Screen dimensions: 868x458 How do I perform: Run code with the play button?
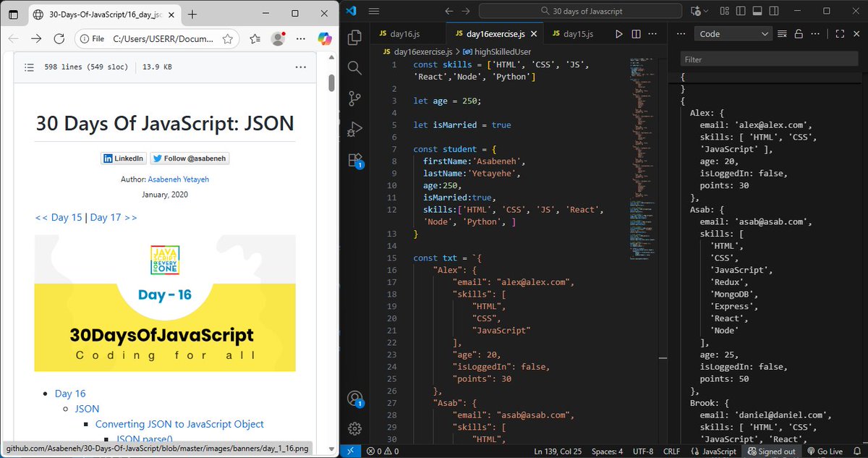(x=619, y=34)
